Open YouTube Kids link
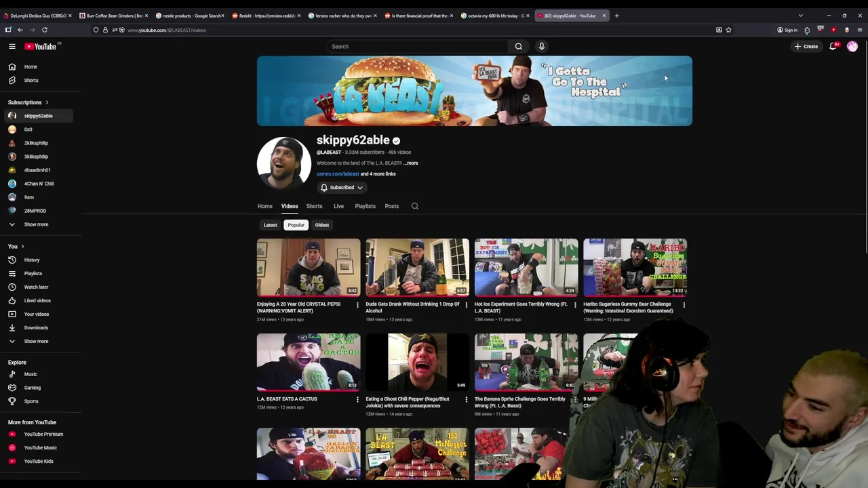 (37, 461)
